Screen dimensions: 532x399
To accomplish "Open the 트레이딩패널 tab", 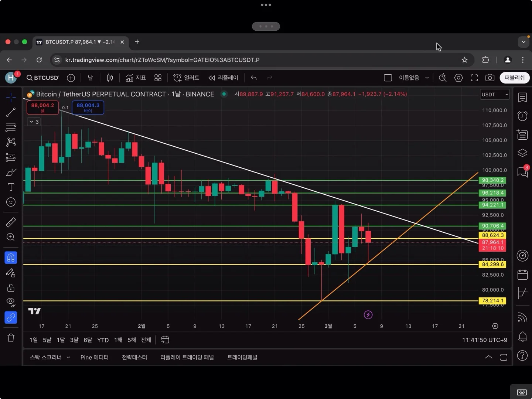I will tap(242, 357).
